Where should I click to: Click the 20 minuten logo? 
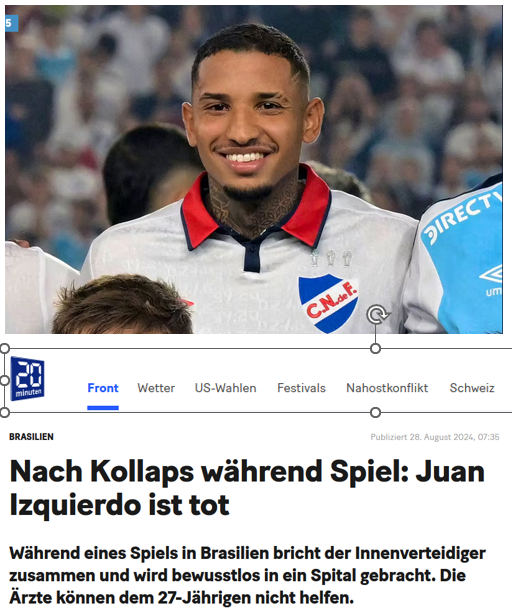click(28, 378)
